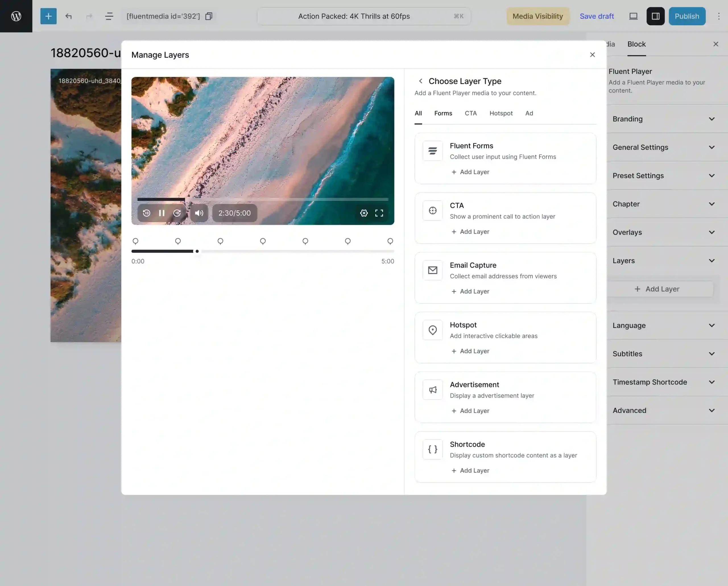The height and width of the screenshot is (586, 728).
Task: Pause the video playback
Action: (162, 213)
